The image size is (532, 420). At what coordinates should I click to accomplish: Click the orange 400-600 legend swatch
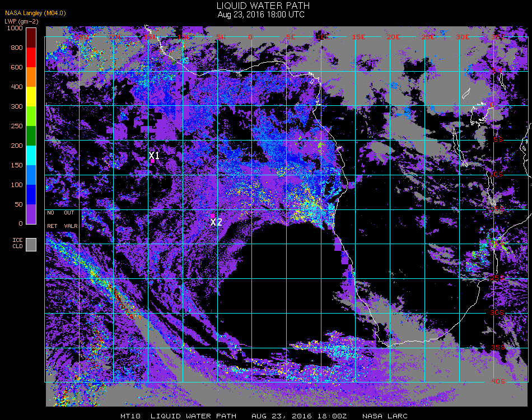[x=31, y=77]
